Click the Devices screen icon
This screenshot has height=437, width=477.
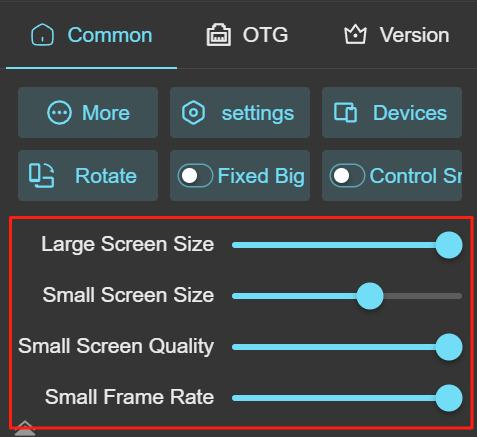coord(345,113)
